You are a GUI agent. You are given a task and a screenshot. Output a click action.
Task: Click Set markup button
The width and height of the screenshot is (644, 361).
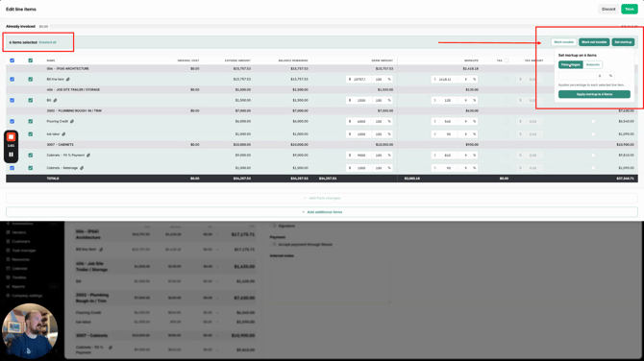[x=623, y=42]
